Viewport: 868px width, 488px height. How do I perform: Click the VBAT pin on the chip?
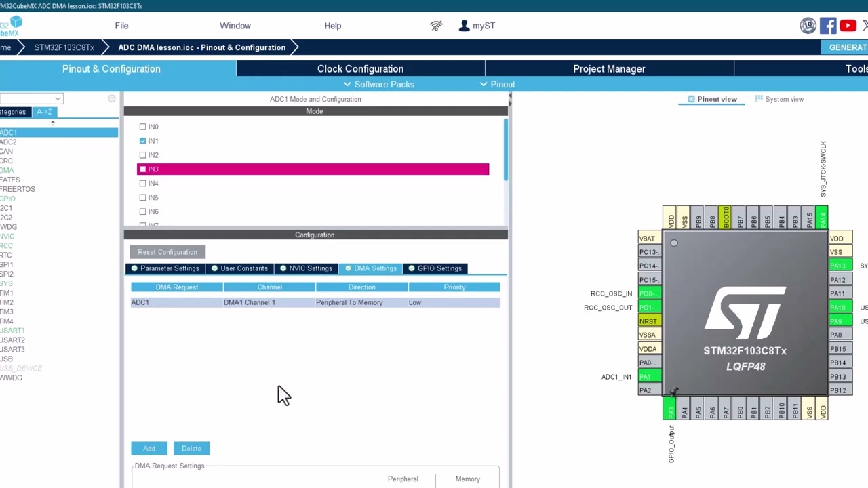pos(650,239)
